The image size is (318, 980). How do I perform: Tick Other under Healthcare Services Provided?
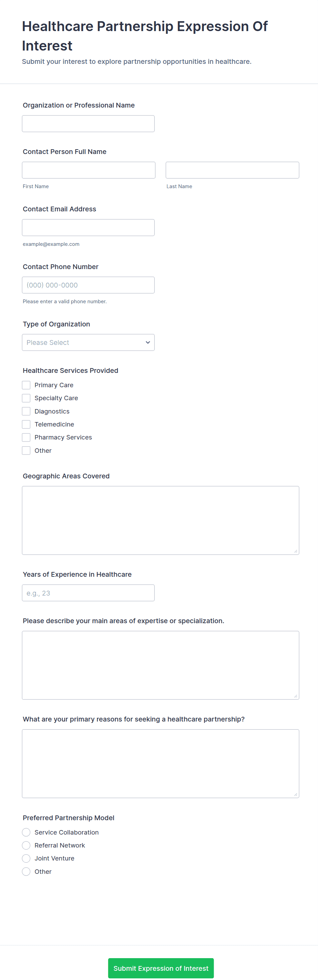tap(26, 450)
